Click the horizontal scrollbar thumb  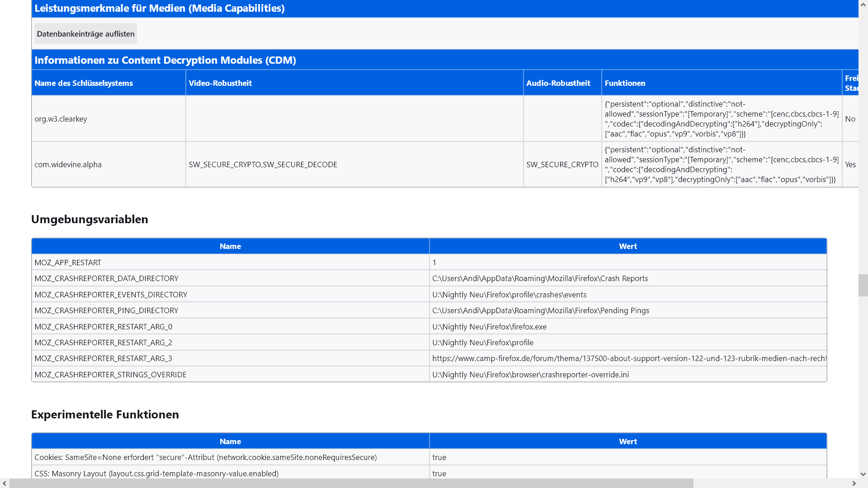(351, 483)
